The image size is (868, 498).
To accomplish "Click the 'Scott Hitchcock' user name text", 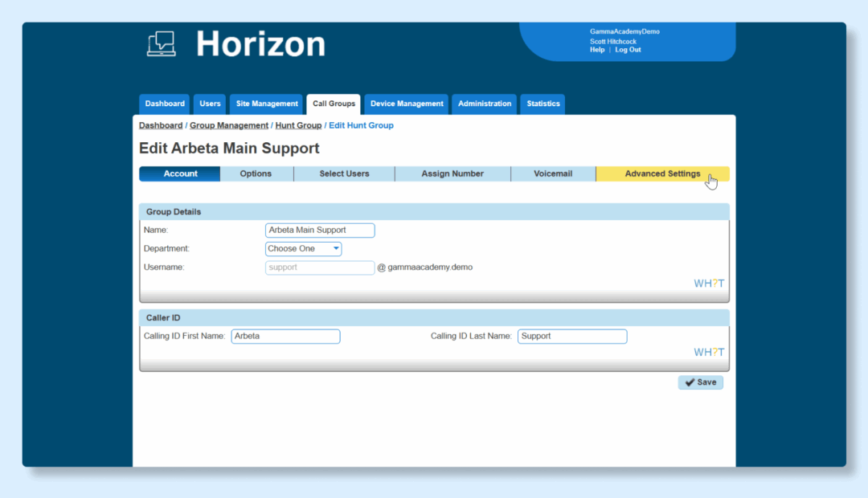I will [x=612, y=42].
